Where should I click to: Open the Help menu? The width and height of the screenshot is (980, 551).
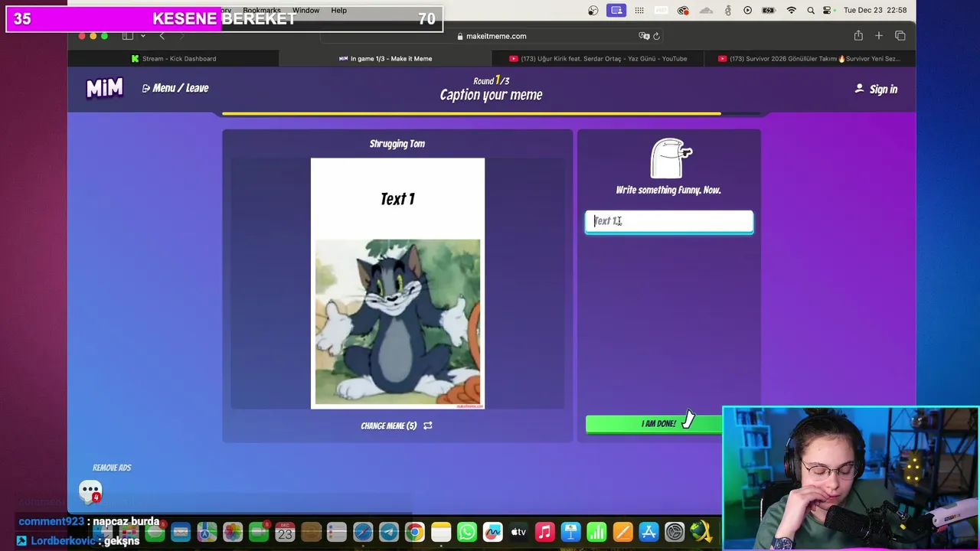(x=338, y=11)
